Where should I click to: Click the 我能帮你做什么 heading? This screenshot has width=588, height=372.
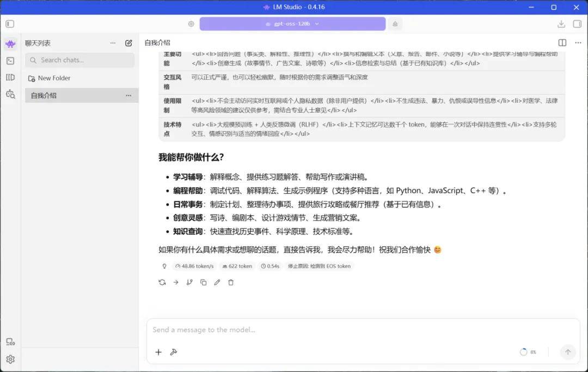point(191,157)
